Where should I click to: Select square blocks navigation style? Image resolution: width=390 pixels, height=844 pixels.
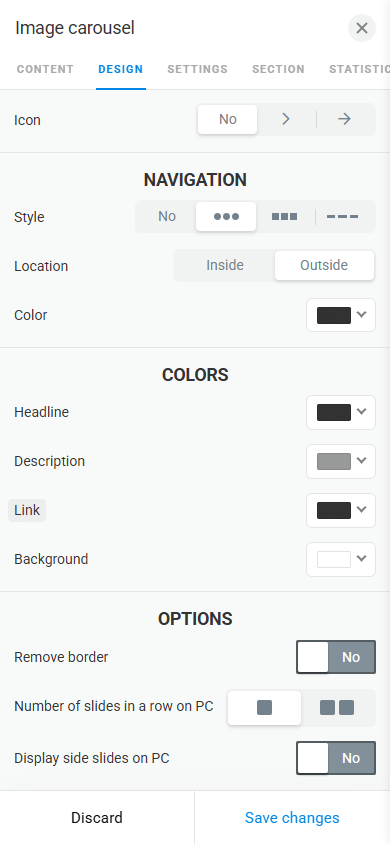[285, 216]
